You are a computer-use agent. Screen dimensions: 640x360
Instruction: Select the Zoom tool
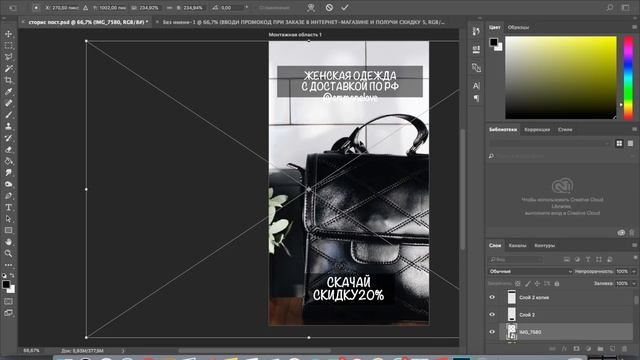9,253
